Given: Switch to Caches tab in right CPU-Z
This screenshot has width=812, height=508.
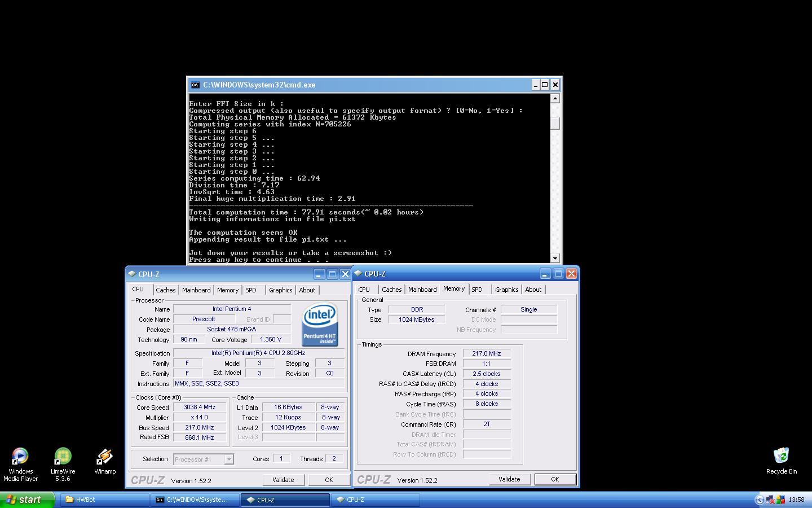Looking at the screenshot, I should (x=391, y=290).
